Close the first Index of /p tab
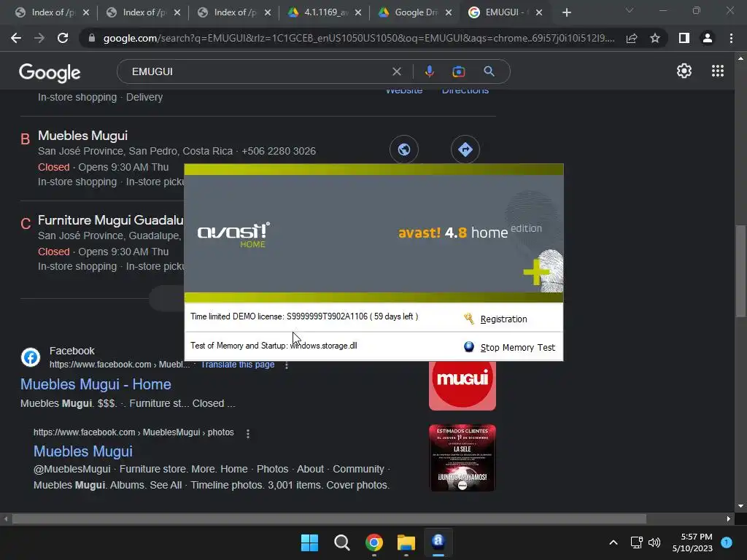 [x=86, y=13]
